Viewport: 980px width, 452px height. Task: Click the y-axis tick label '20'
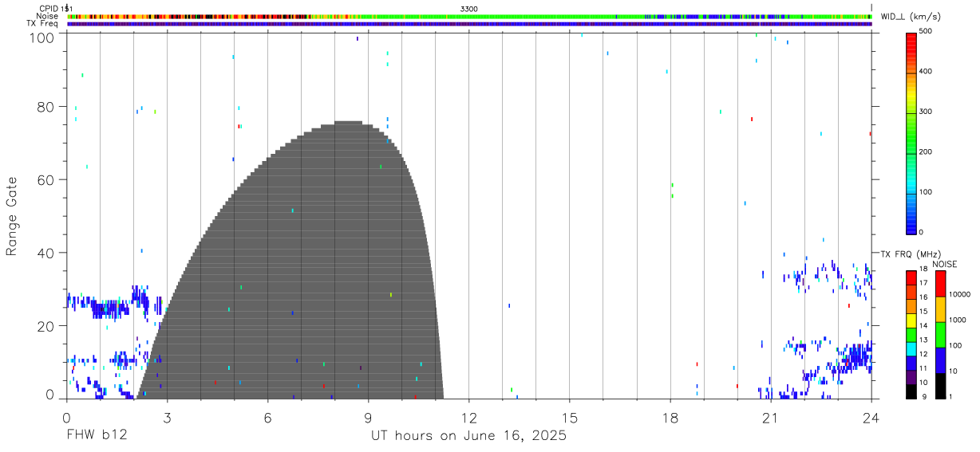46,326
